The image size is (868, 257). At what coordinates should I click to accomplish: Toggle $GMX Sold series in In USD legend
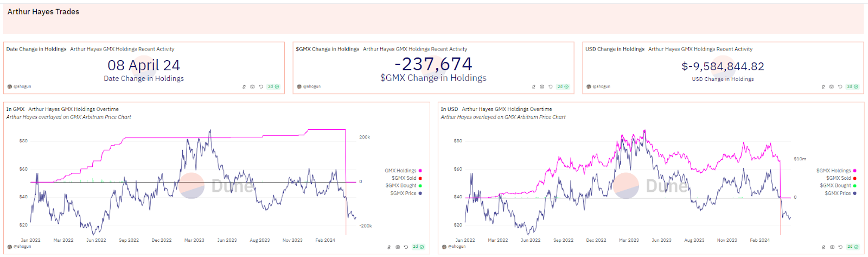(841, 178)
